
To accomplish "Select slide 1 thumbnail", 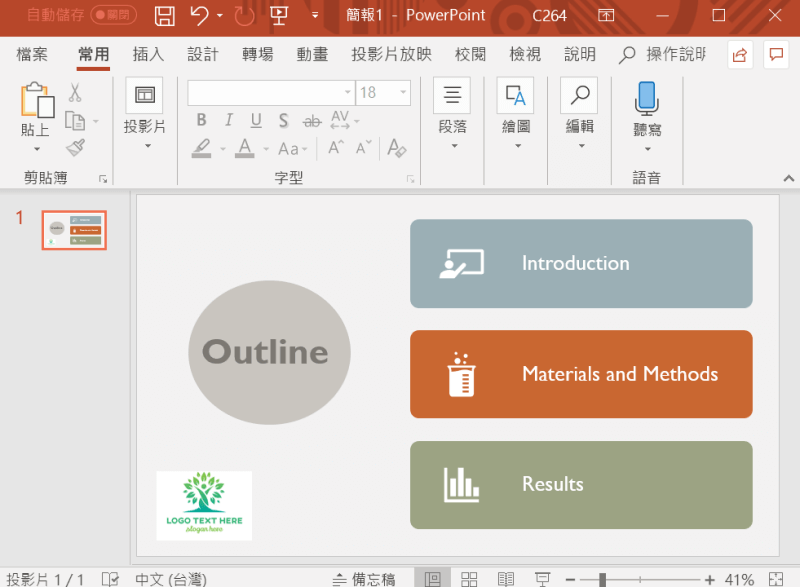I will tap(74, 230).
